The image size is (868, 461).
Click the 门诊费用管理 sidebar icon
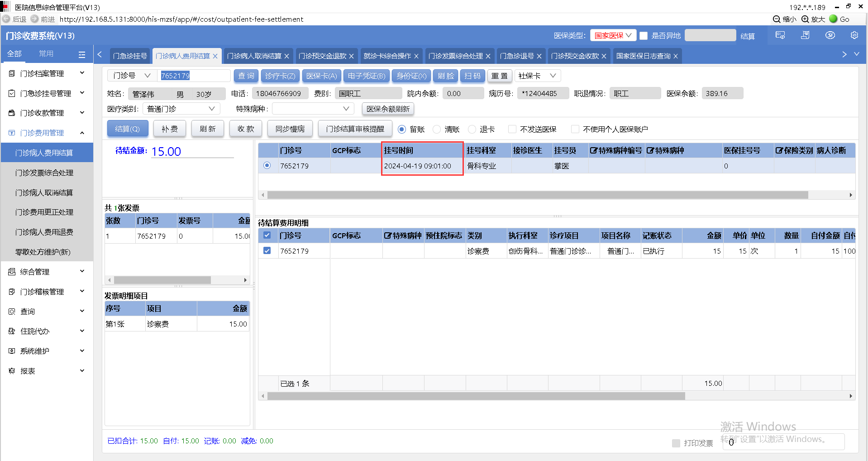(12, 133)
